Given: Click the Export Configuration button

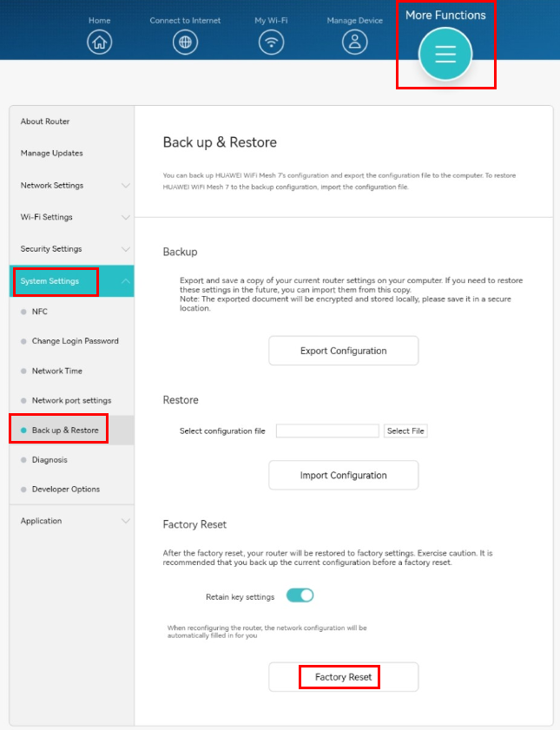Looking at the screenshot, I should pos(344,351).
